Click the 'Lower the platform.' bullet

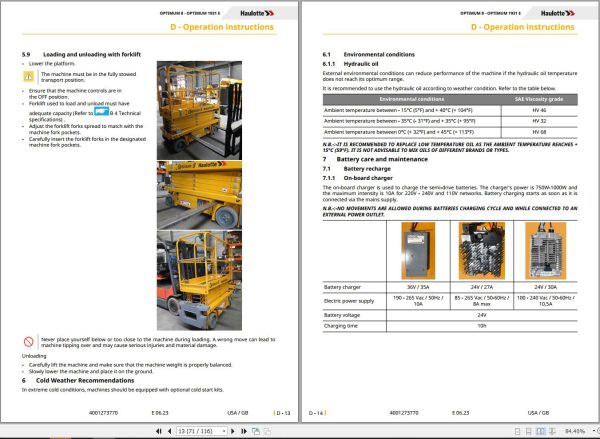[x=52, y=64]
